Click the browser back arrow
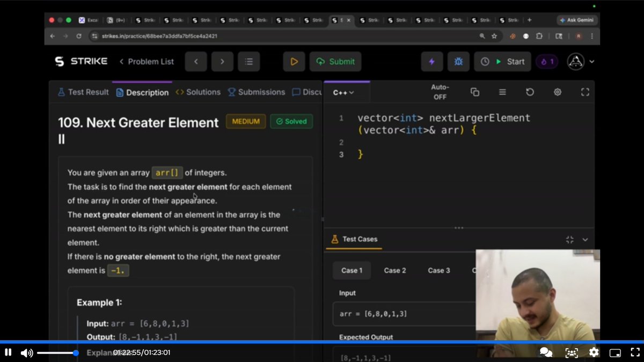This screenshot has width=644, height=362. [x=53, y=36]
